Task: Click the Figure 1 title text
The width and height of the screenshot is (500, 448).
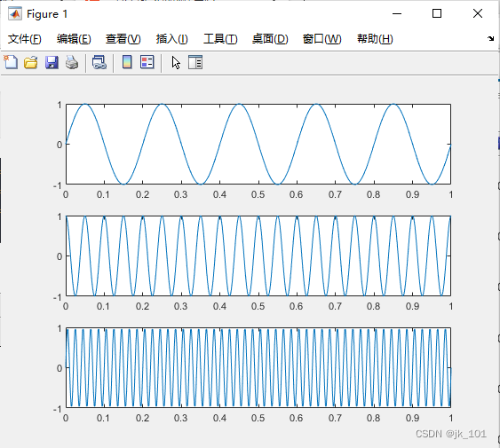Action: tap(47, 14)
